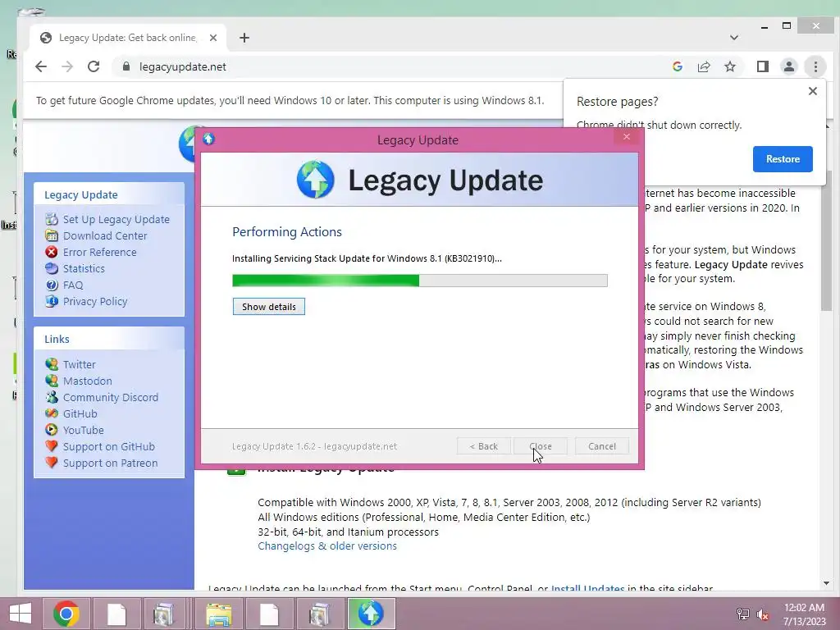840x630 pixels.
Task: Expand the tab search chevron
Action: [x=734, y=38]
